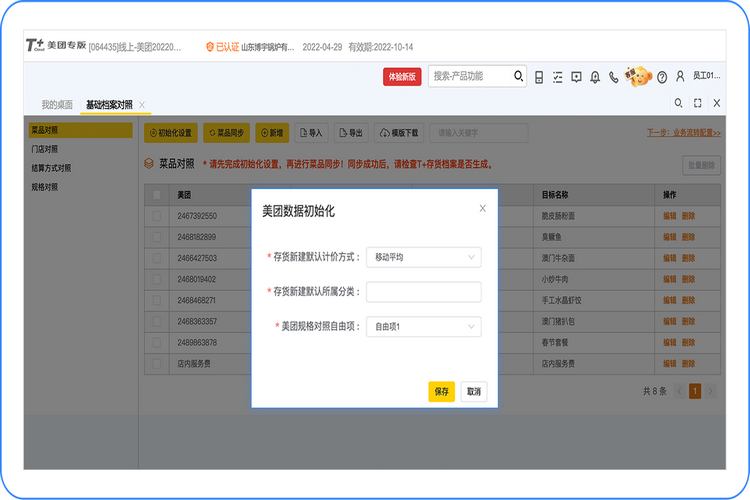Open the mobile phone icon in top toolbar
This screenshot has height=500, width=750.
[x=539, y=77]
